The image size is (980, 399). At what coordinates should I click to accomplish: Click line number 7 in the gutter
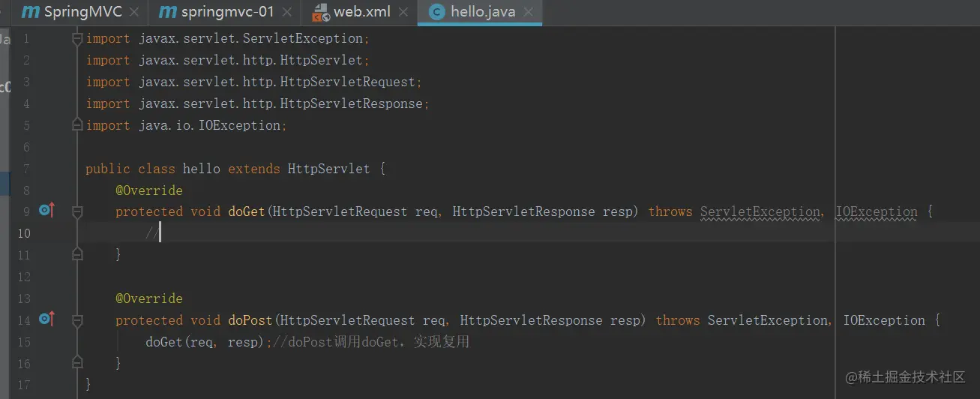click(26, 169)
